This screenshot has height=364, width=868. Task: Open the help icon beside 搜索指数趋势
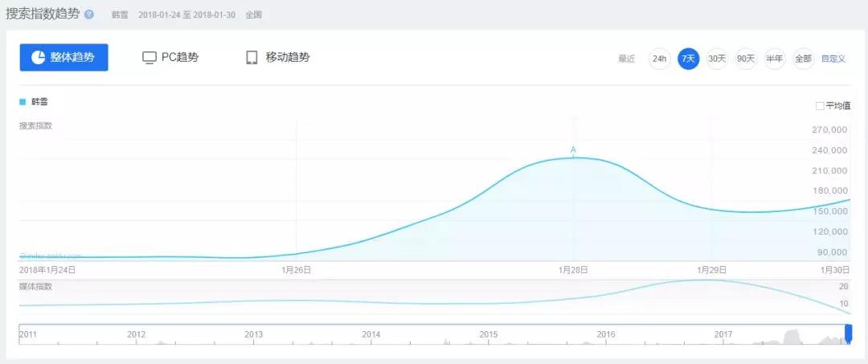tap(88, 14)
